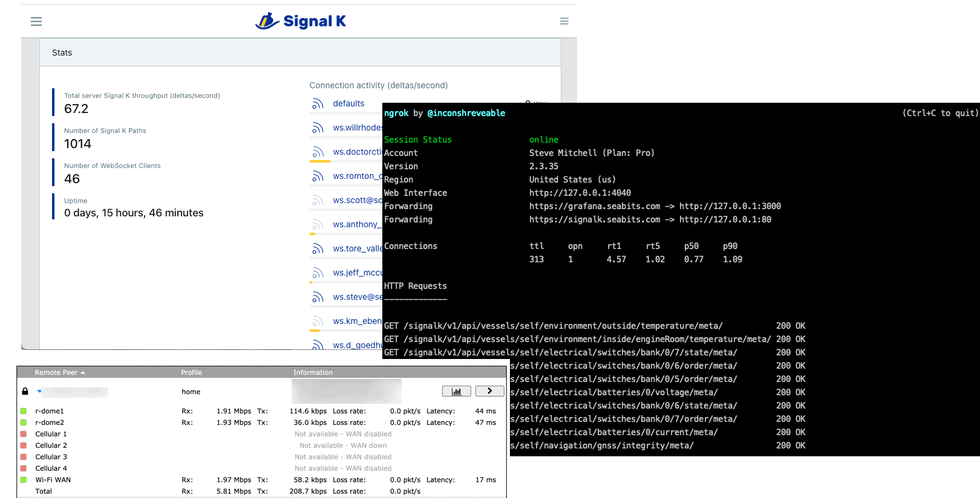Click the Stats panel header
Viewport: 980px width, 498px height.
pyautogui.click(x=300, y=53)
